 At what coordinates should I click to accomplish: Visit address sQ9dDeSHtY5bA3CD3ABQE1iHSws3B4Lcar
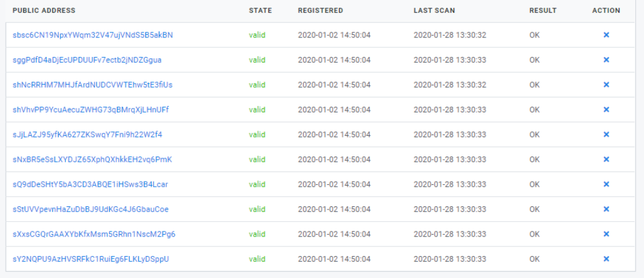pos(90,184)
